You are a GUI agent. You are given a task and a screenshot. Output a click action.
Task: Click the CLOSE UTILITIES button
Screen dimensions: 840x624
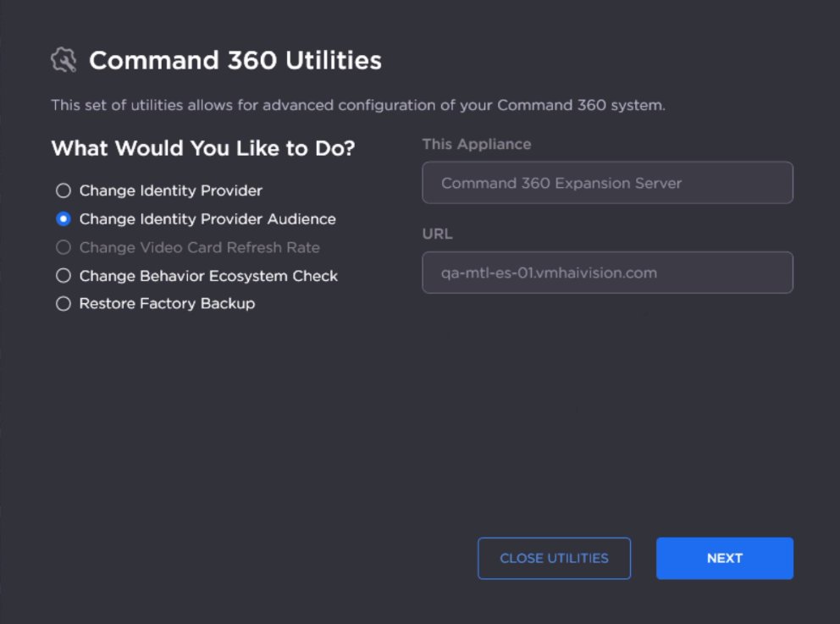(x=554, y=558)
